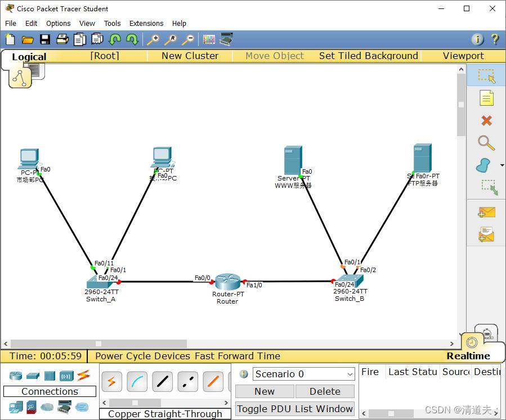Image resolution: width=506 pixels, height=420 pixels.
Task: Choose the Hubs device category icon
Action: [50, 376]
